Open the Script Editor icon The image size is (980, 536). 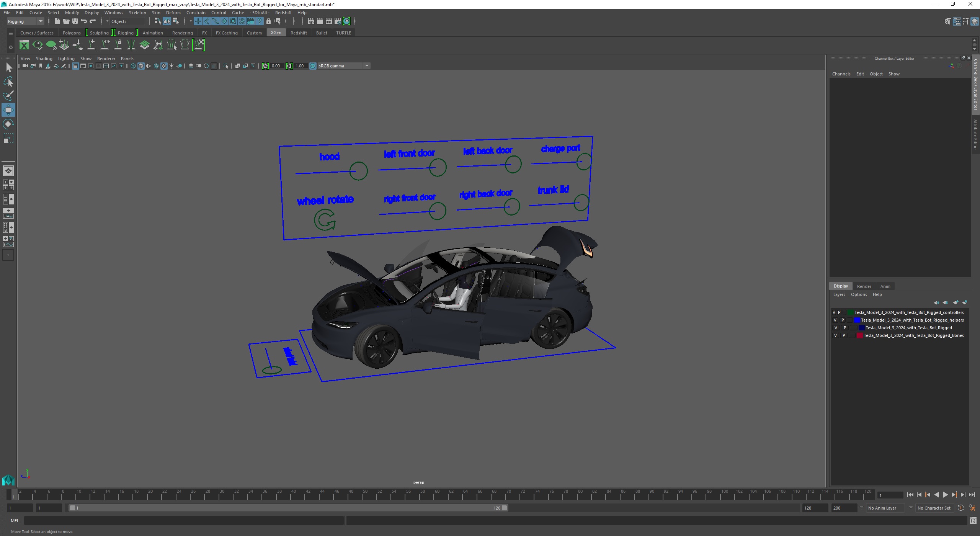(973, 521)
